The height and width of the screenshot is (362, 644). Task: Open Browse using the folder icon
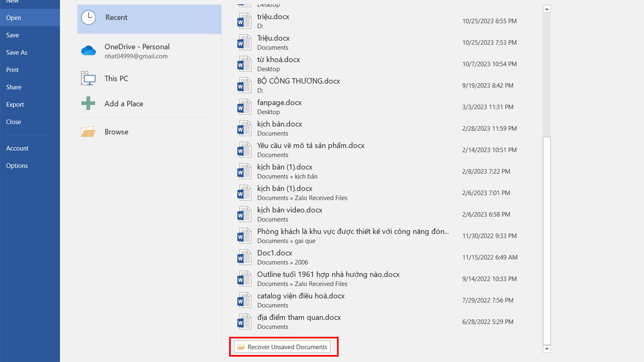coord(88,131)
